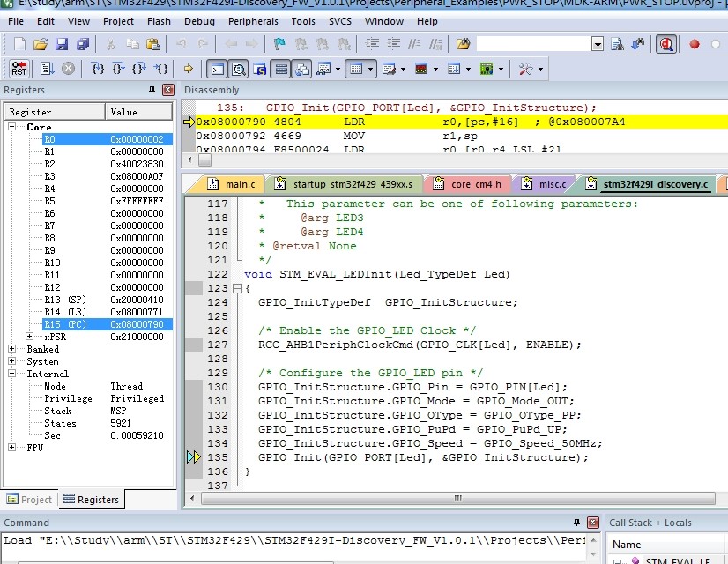
Task: Insert a bookmark using the flag icon
Action: click(279, 44)
